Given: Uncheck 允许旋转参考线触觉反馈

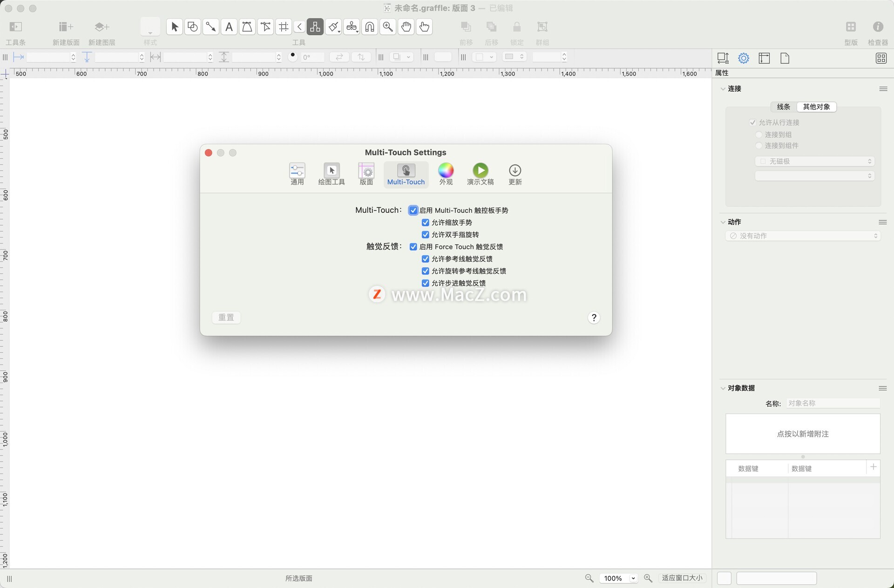Looking at the screenshot, I should pos(425,271).
